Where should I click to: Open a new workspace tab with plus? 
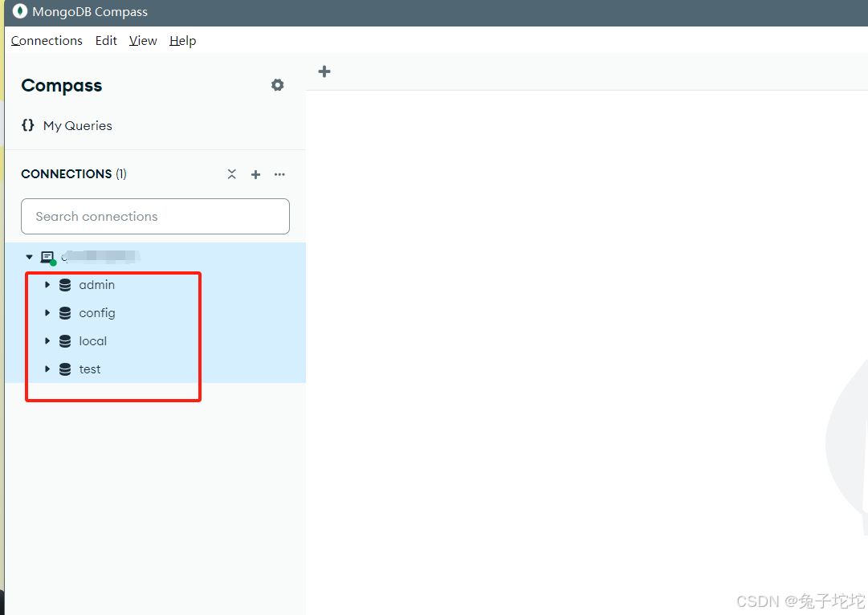click(x=324, y=71)
